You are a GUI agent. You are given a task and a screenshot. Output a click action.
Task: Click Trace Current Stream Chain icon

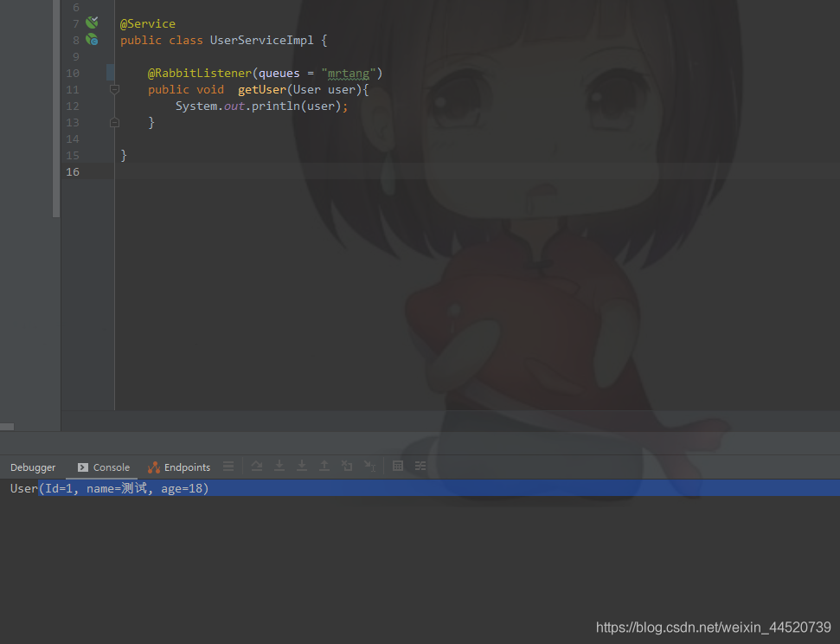click(420, 466)
